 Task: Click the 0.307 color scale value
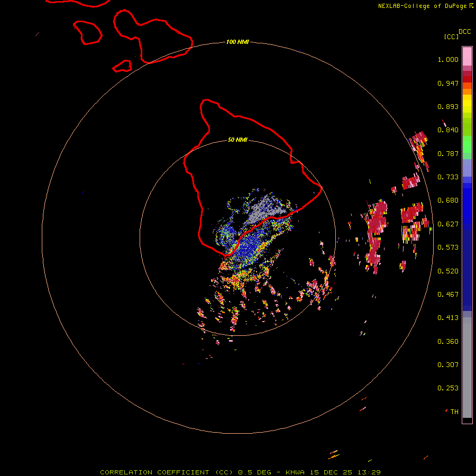pyautogui.click(x=448, y=365)
